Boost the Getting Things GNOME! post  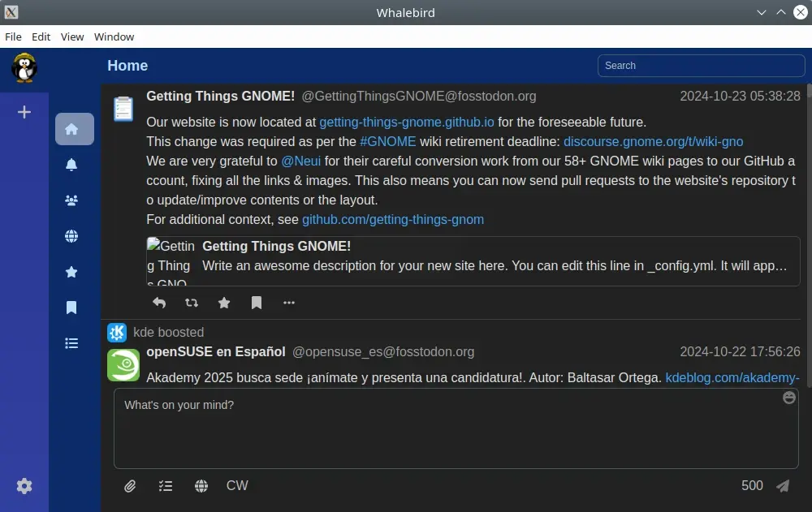click(x=192, y=303)
